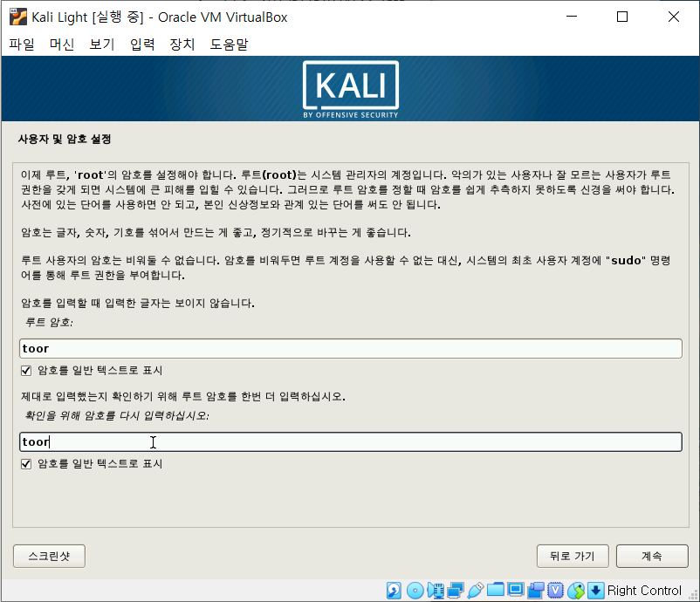Click the display monitor status icon
Screen dimensions: 700x602
[516, 591]
